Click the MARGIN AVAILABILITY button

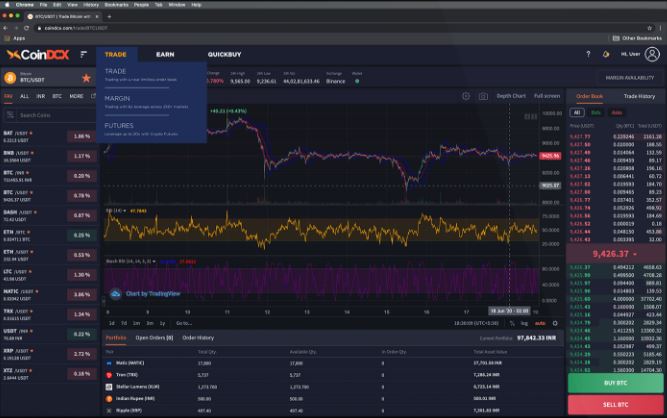pos(630,78)
